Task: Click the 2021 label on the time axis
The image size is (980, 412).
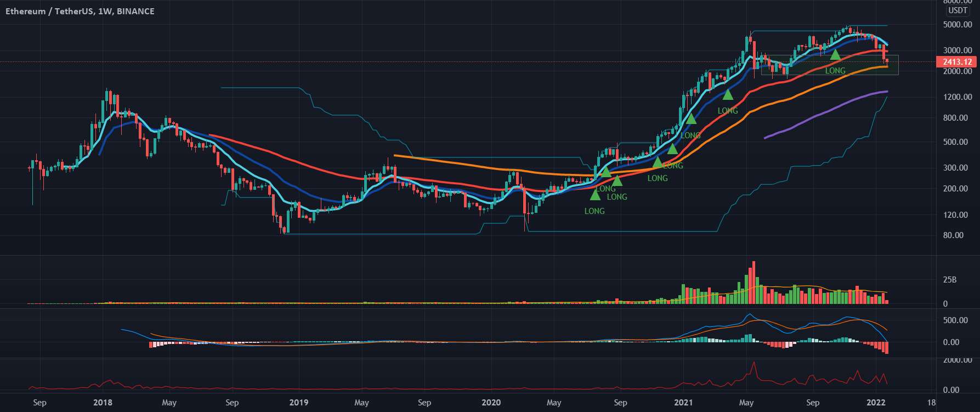Action: pyautogui.click(x=684, y=403)
